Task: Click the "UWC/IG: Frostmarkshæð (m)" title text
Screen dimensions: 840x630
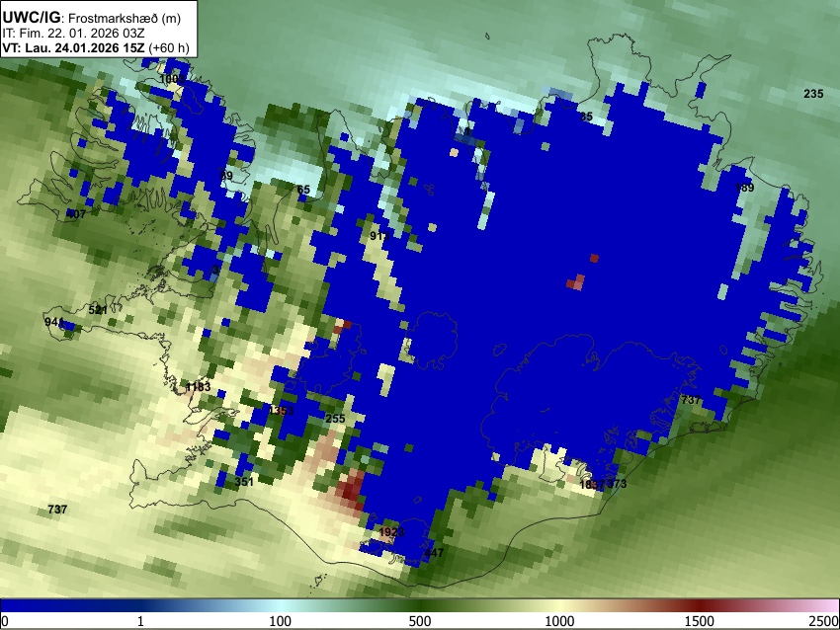Action: pos(92,18)
